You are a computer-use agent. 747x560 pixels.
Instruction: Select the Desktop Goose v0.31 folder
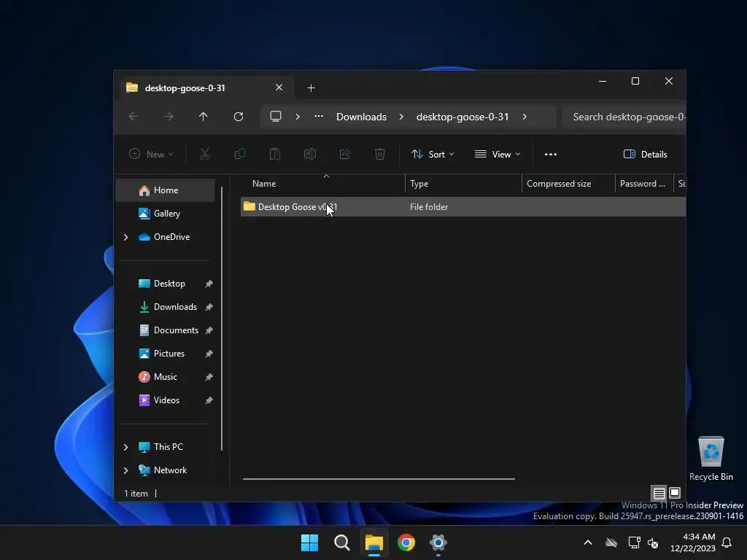click(x=463, y=207)
